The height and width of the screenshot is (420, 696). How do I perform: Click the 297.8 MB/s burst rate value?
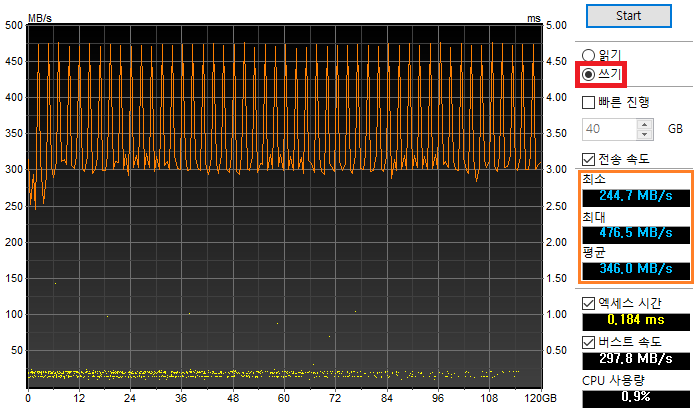click(636, 359)
